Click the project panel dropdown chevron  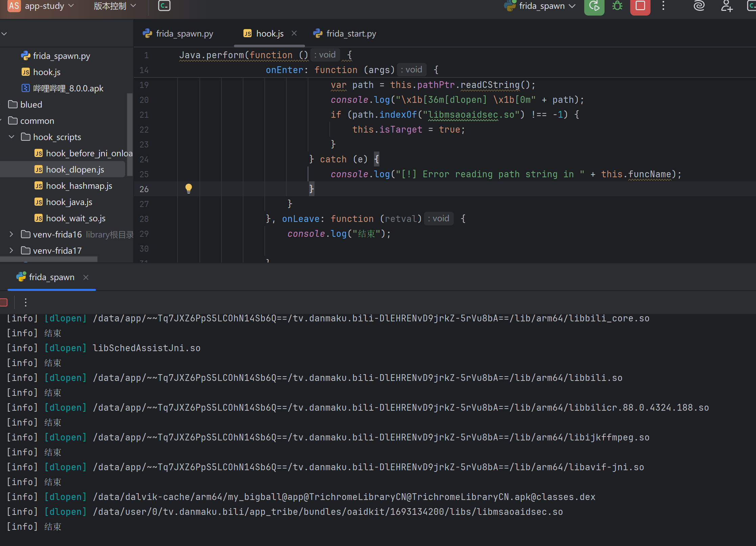point(4,33)
